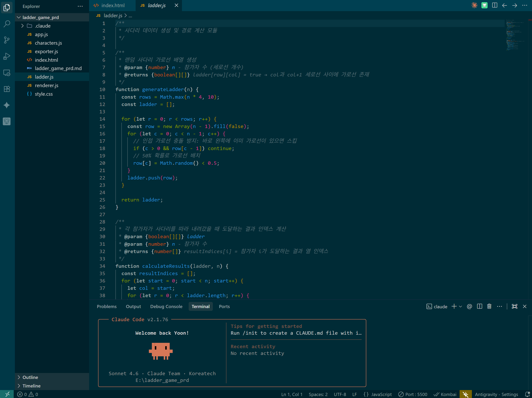This screenshot has height=398, width=532.
Task: Open renderer.js in the Explorer
Action: click(x=46, y=85)
